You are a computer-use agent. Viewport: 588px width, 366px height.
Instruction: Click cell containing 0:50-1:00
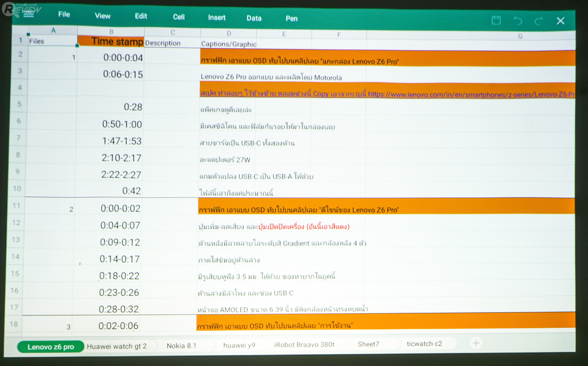pos(122,124)
